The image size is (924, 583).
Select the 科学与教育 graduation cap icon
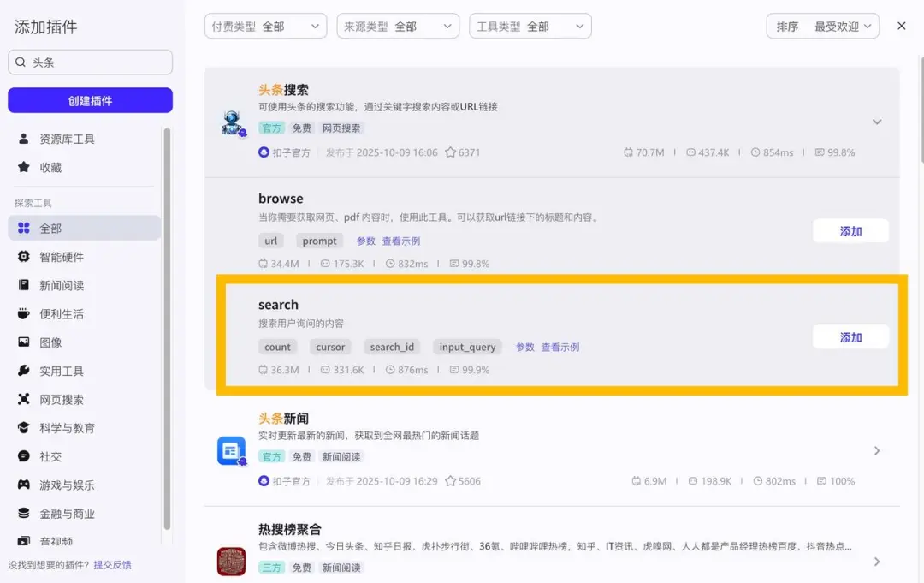[24, 427]
